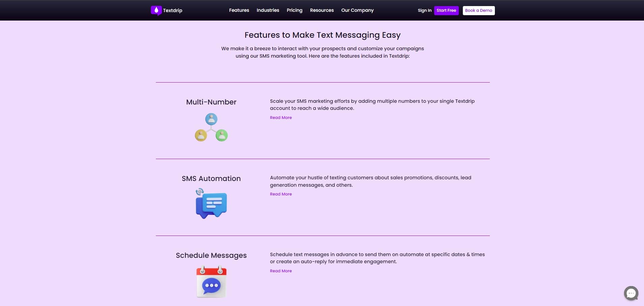The image size is (644, 306).
Task: Click the Book a Demo button
Action: tap(478, 10)
